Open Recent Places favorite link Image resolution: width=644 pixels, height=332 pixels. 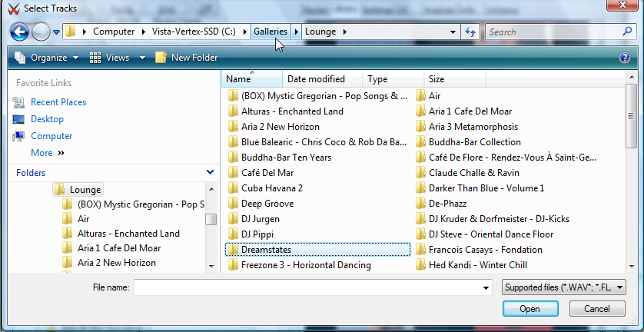(58, 102)
